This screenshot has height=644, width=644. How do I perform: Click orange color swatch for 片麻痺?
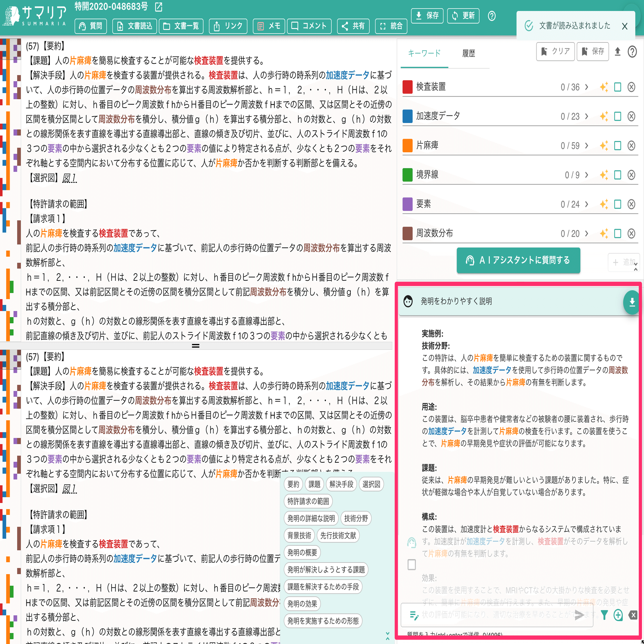(x=407, y=146)
